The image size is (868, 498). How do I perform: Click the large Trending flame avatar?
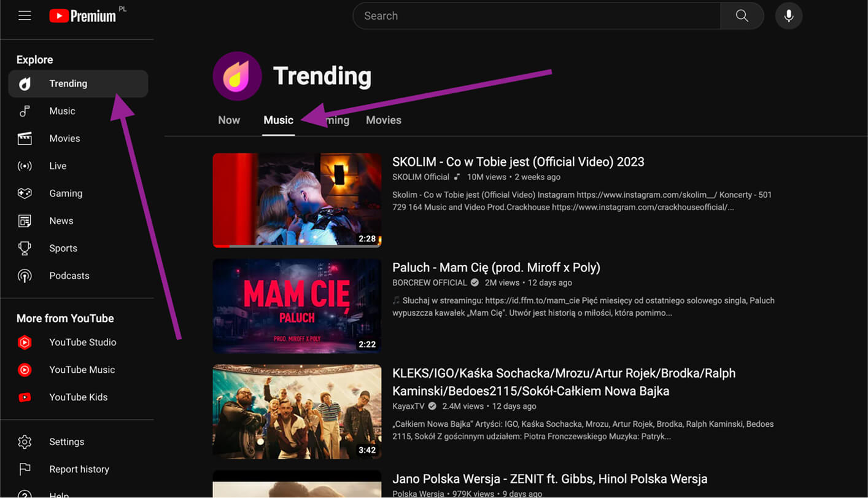click(238, 76)
